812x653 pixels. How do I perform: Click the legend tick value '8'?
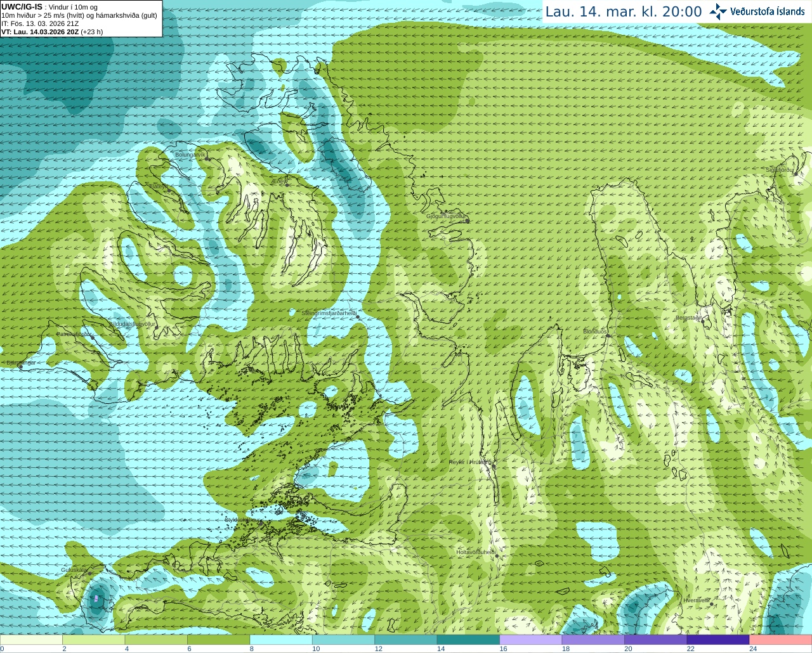click(252, 649)
